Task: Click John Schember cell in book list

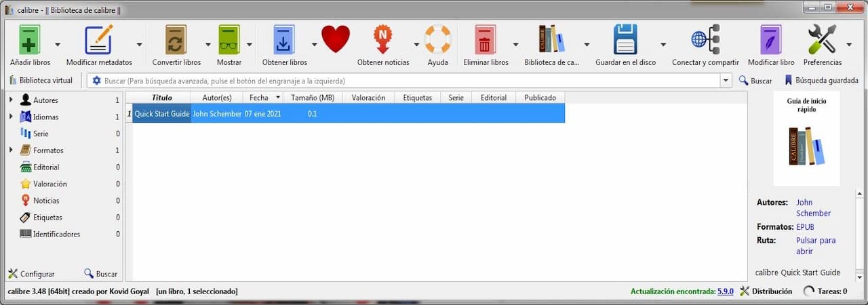Action: click(216, 113)
